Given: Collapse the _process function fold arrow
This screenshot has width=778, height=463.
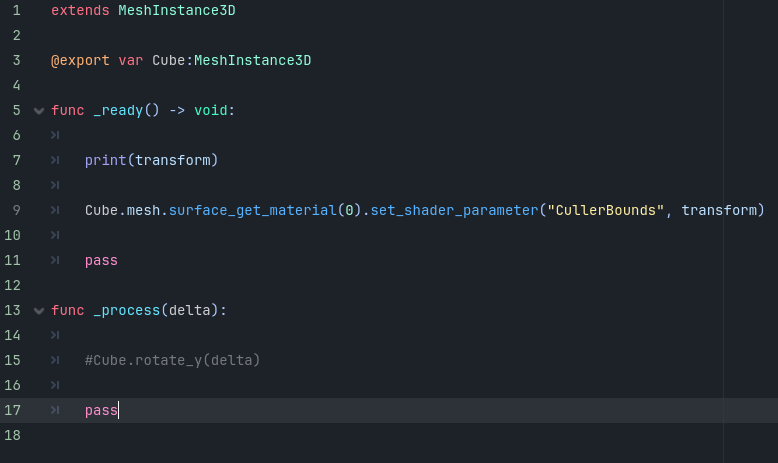Looking at the screenshot, I should [x=39, y=311].
